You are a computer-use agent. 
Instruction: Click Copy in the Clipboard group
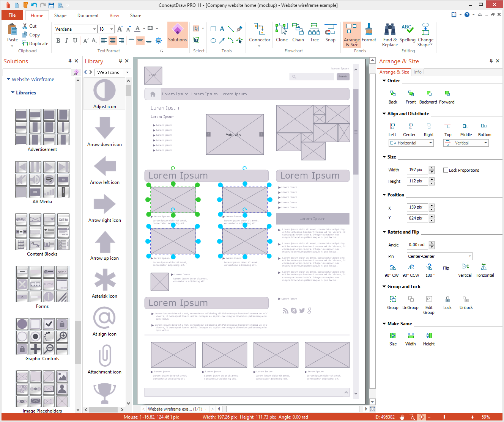[x=31, y=35]
